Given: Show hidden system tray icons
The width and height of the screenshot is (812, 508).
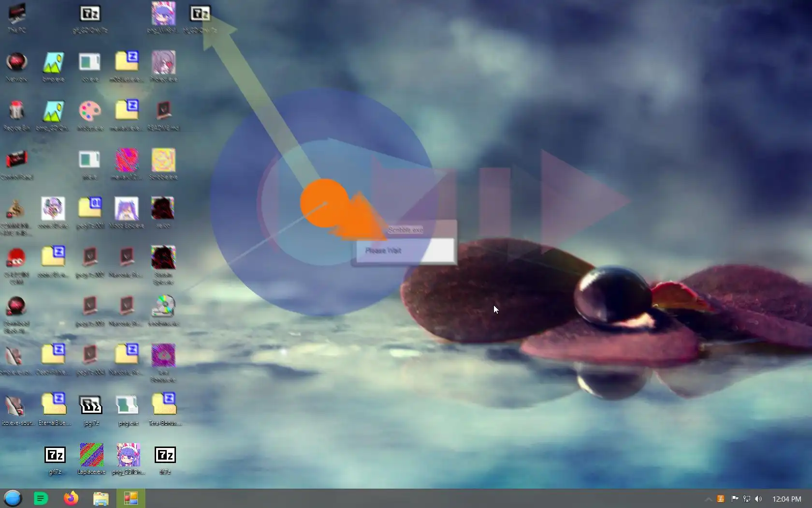Looking at the screenshot, I should click(x=708, y=499).
